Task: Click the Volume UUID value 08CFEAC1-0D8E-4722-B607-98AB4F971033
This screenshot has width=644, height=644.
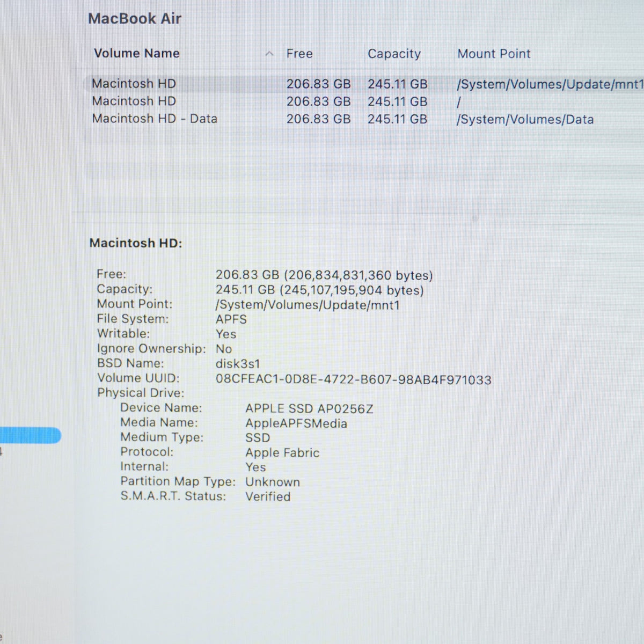Action: coord(354,380)
